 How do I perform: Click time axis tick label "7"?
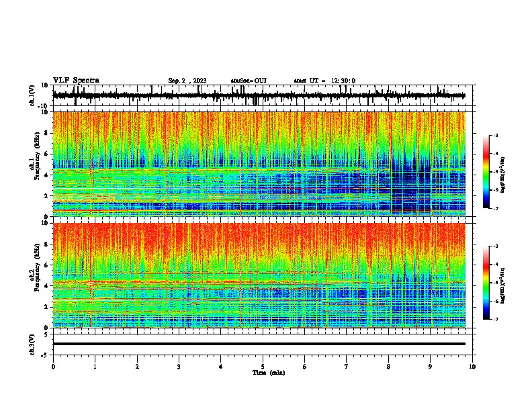coord(347,367)
